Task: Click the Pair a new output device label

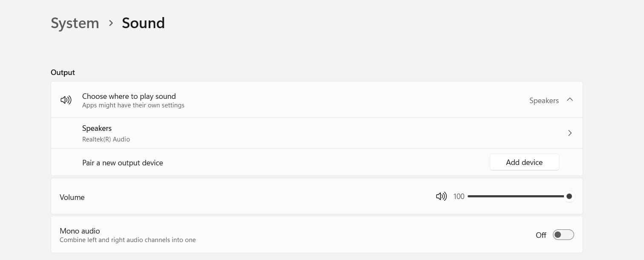Action: [x=123, y=163]
